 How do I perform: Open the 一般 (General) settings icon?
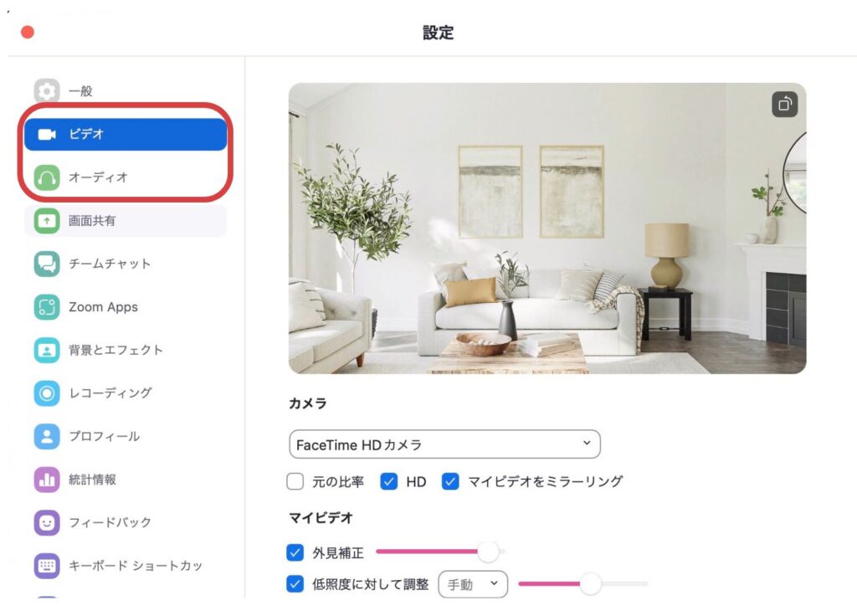49,91
